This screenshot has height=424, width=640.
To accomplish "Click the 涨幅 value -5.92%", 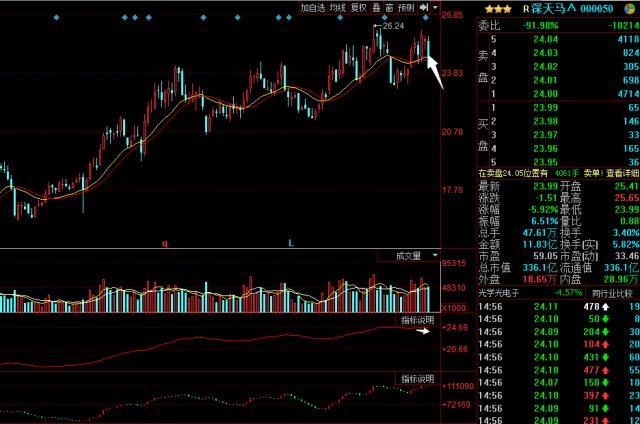I will point(543,209).
